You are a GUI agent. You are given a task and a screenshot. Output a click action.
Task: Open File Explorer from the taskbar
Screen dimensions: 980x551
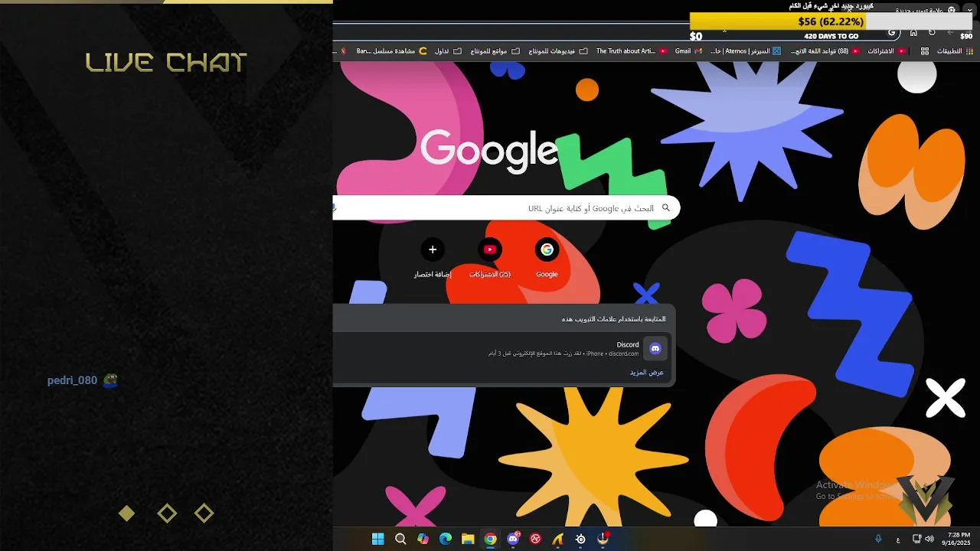[x=468, y=539]
